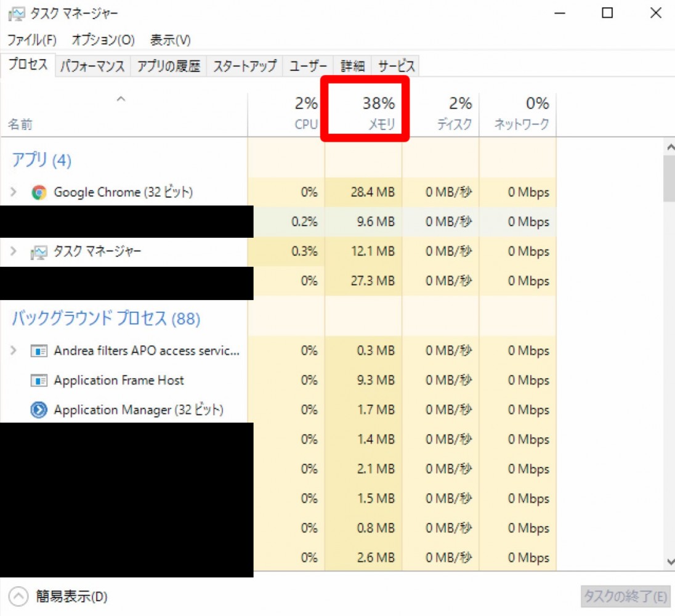The width and height of the screenshot is (675, 616).
Task: Click the 1.4 MB memory value
Action: click(x=376, y=439)
